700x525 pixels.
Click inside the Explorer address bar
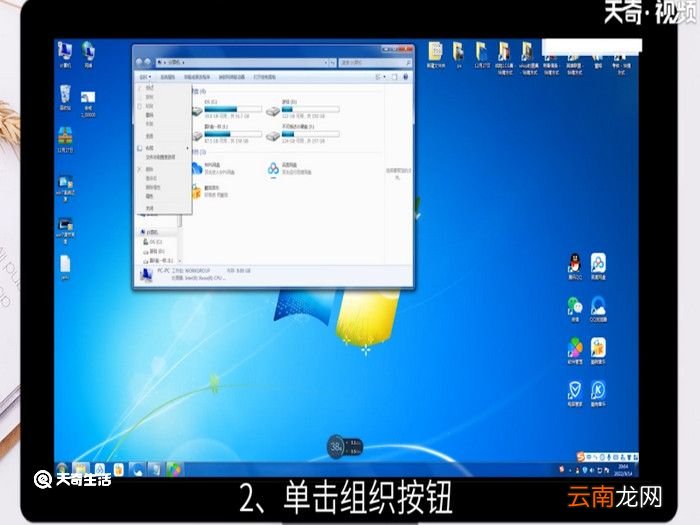tap(241, 62)
